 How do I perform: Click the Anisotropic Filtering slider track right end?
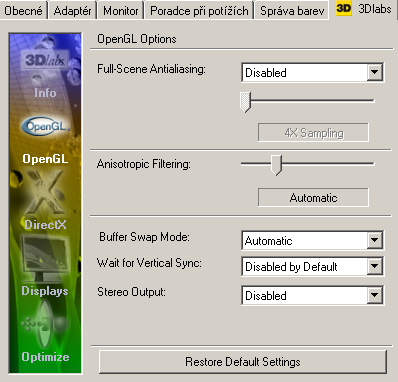pos(373,164)
